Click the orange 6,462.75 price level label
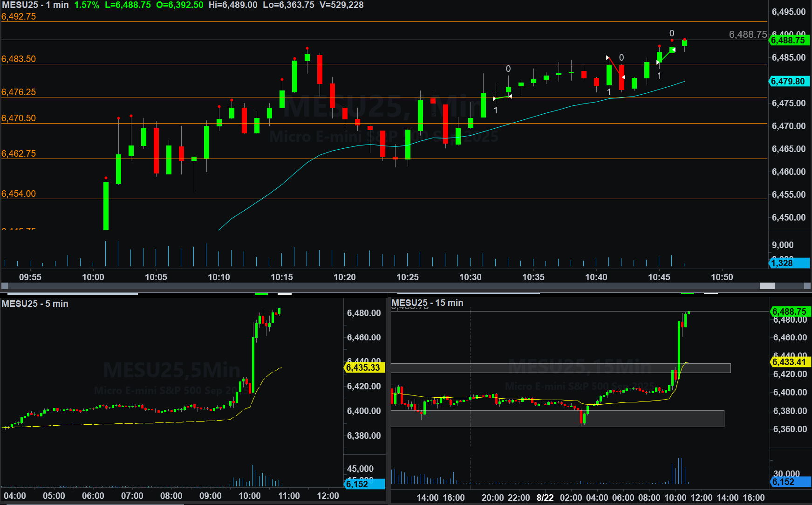The width and height of the screenshot is (812, 505). 19,154
